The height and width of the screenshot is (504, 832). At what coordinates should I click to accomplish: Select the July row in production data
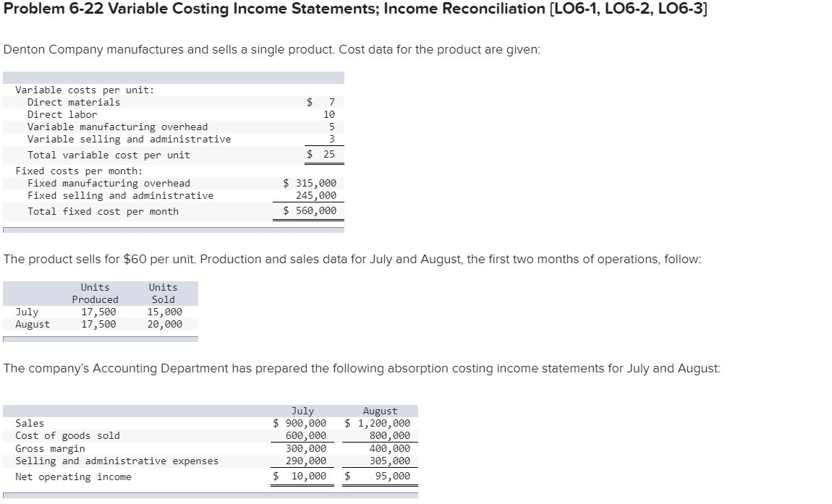tap(26, 311)
